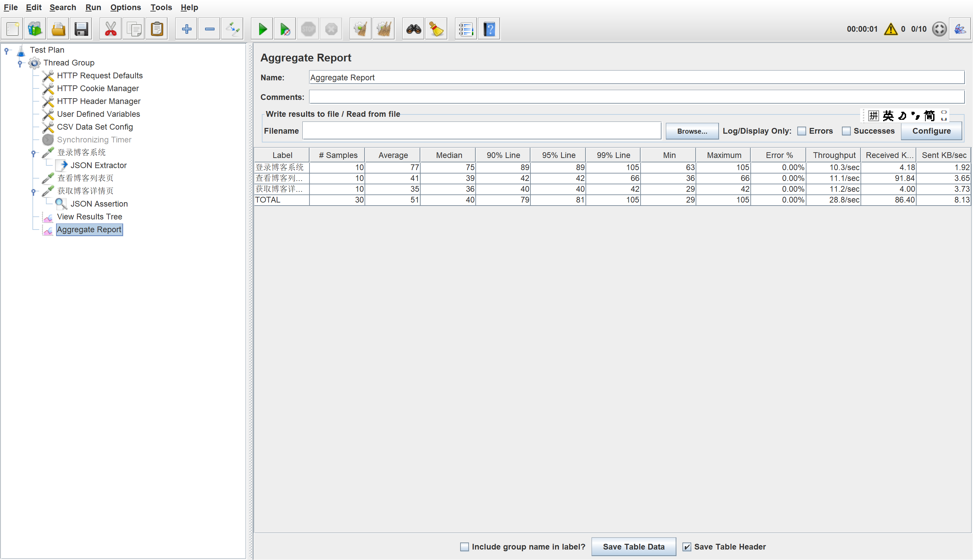The height and width of the screenshot is (560, 973).
Task: Collapse the Thread Group tree node
Action: click(x=20, y=63)
